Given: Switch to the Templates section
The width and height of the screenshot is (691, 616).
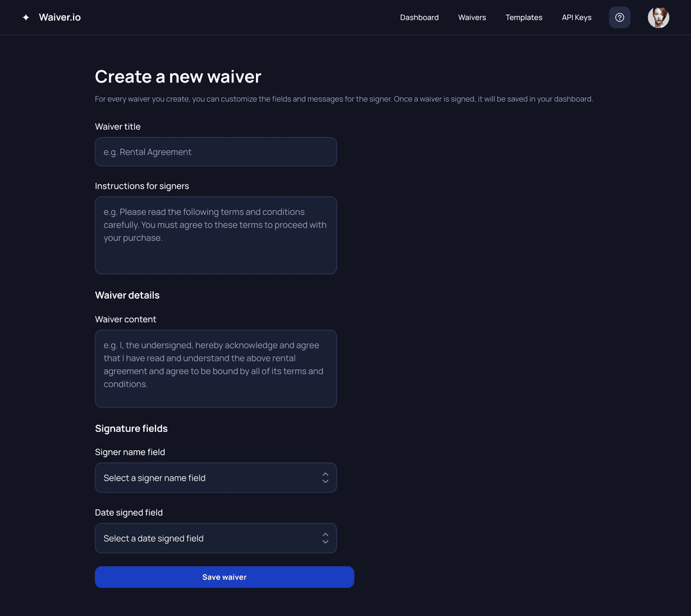Looking at the screenshot, I should (x=524, y=17).
